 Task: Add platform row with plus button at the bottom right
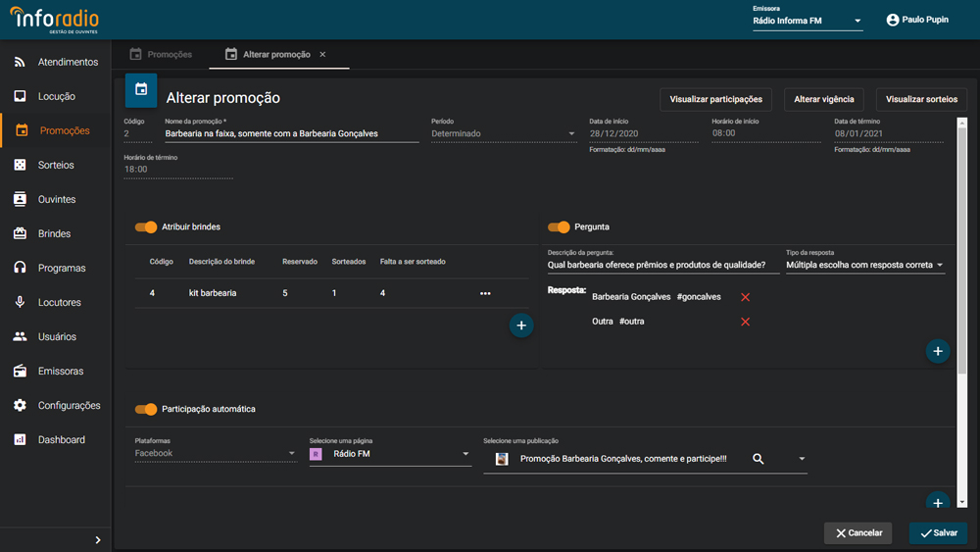[938, 502]
